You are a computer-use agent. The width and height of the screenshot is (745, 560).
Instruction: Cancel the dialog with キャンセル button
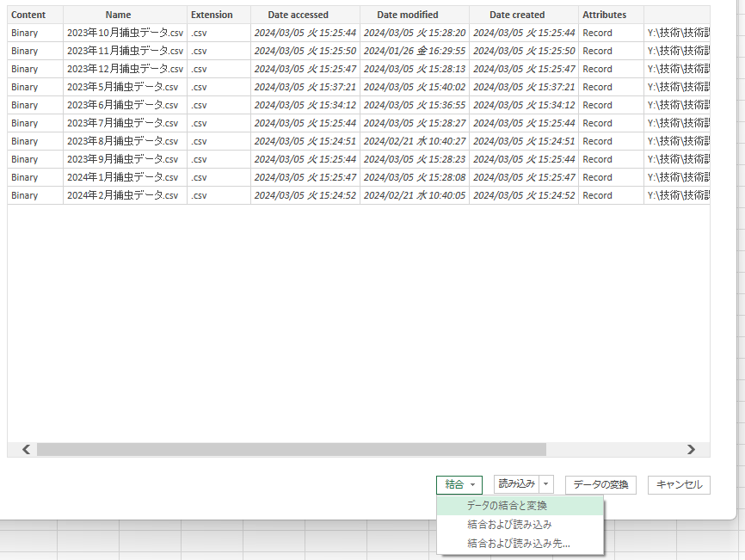679,485
